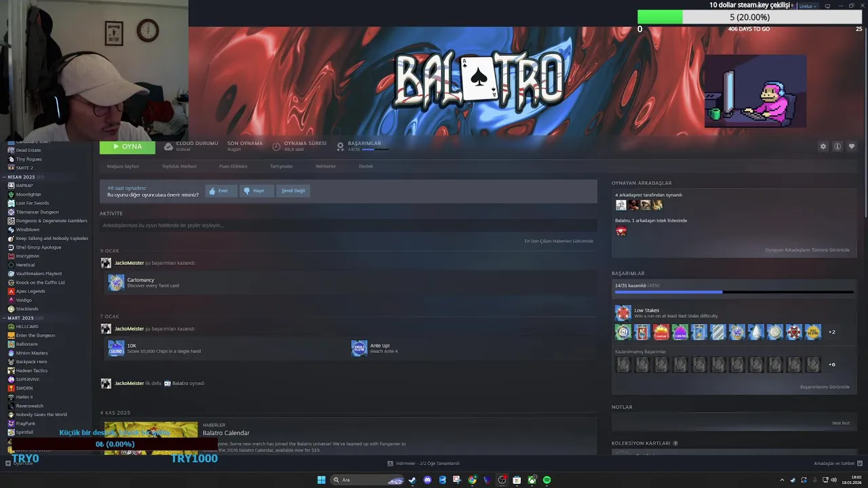The height and width of the screenshot is (488, 868).
Task: Show hidden system tray icons chevron
Action: tap(782, 480)
